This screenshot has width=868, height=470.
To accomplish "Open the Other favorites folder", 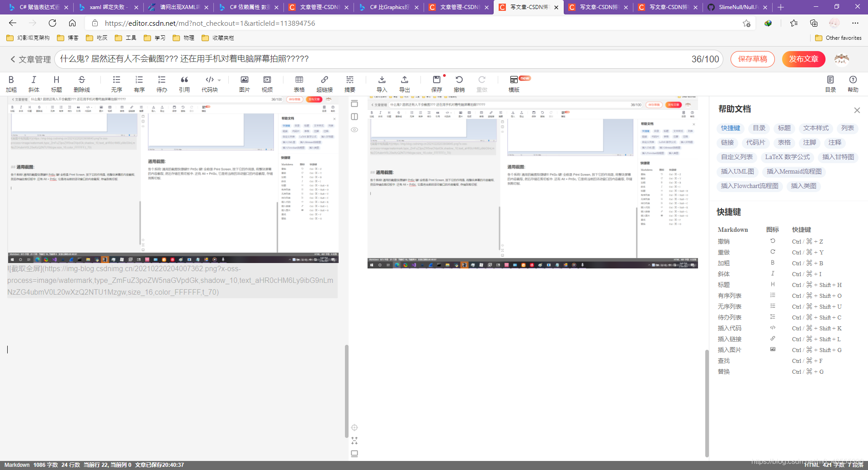I will coord(838,38).
